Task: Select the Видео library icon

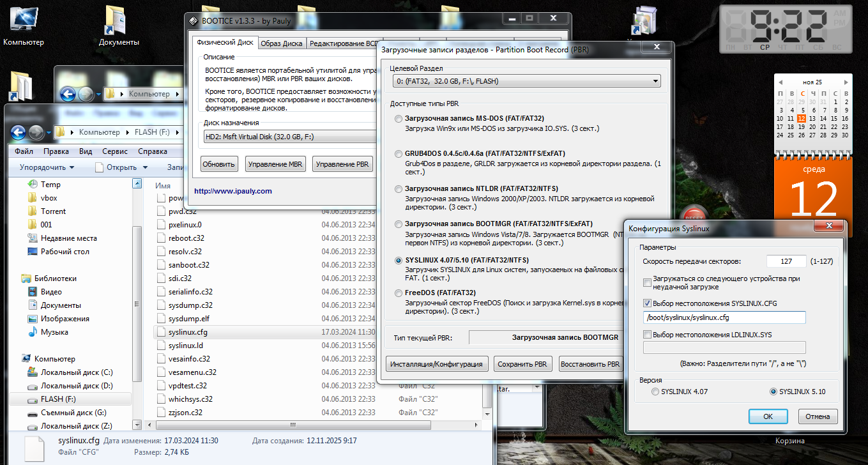Action: coord(33,292)
